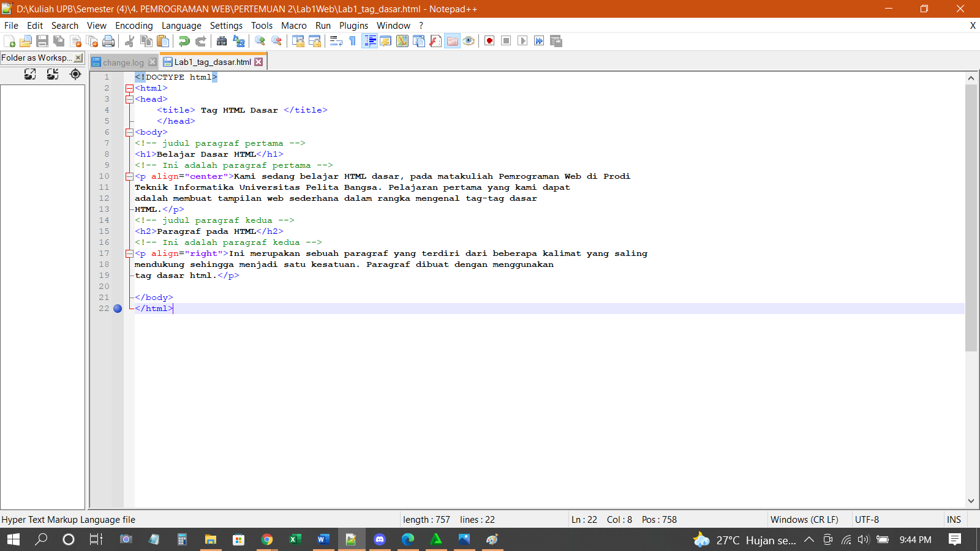Show hidden system tray icons chevron
Viewport: 980px width, 551px height.
[x=809, y=539]
